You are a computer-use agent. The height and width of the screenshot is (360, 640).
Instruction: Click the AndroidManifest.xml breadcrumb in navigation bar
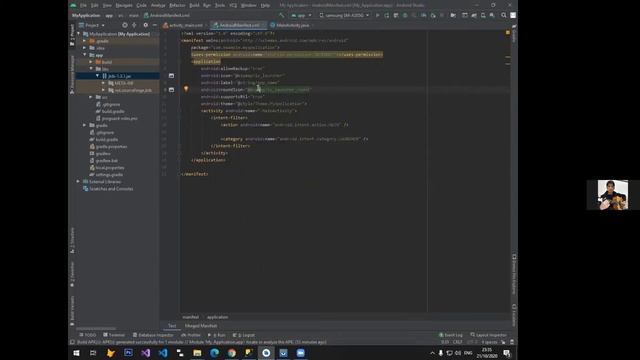point(167,15)
